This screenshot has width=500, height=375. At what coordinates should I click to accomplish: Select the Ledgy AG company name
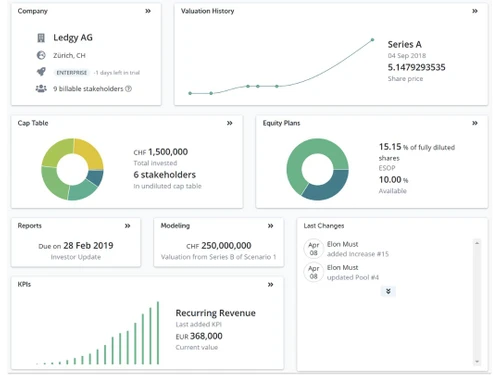click(73, 38)
